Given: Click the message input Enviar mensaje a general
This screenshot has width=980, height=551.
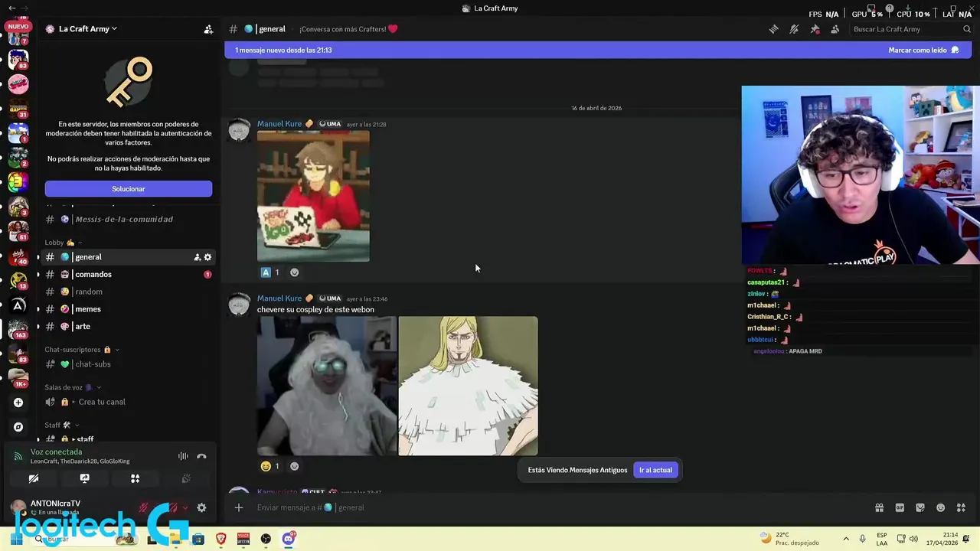Looking at the screenshot, I should 559,507.
